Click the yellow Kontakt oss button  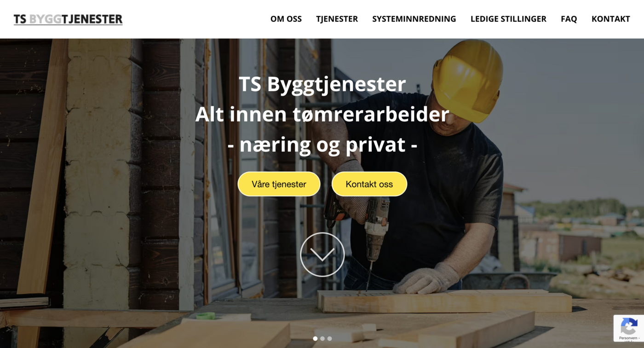[369, 184]
